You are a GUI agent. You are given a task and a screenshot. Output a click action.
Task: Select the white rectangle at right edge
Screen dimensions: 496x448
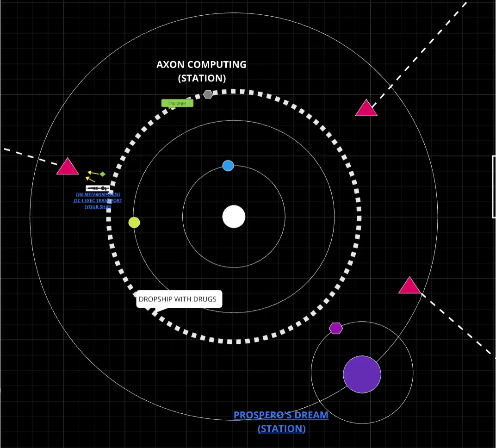[x=493, y=187]
